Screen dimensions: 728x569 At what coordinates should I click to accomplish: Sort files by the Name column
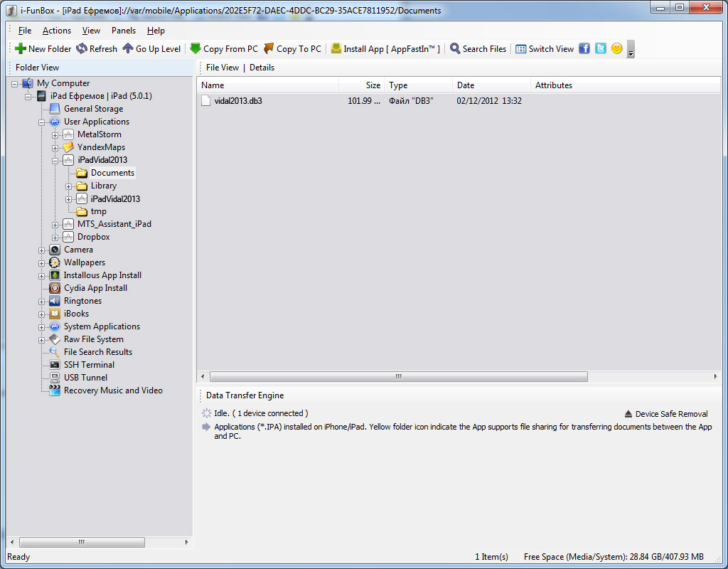[x=268, y=85]
